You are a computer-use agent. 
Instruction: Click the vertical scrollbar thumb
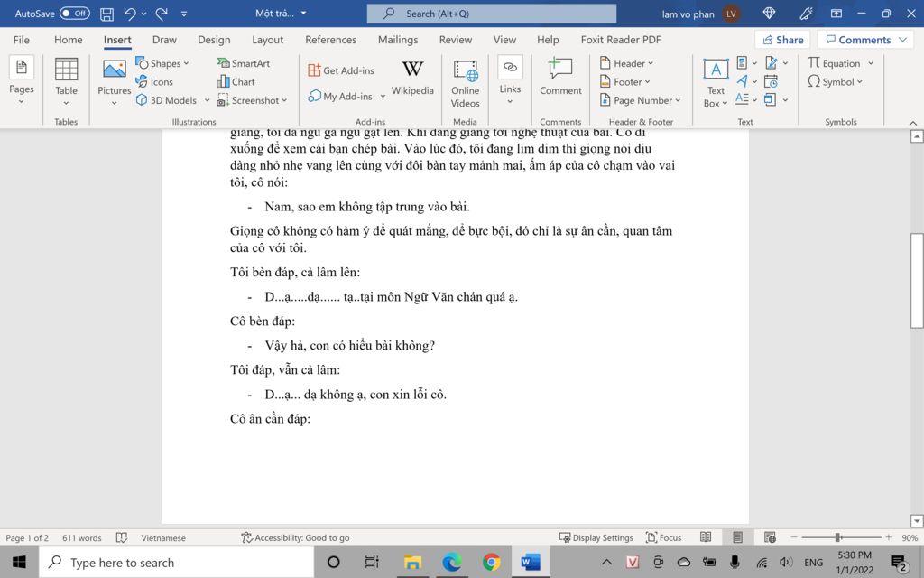[917, 280]
